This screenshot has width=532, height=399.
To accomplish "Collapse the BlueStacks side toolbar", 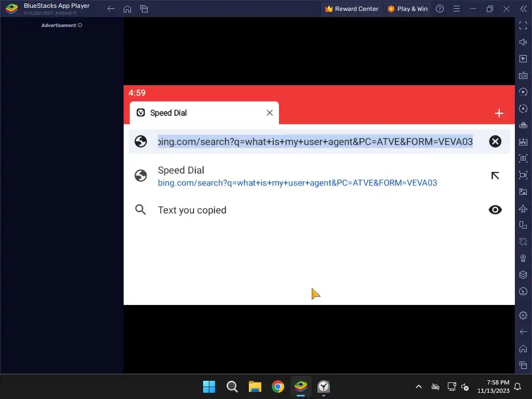I will 524,9.
